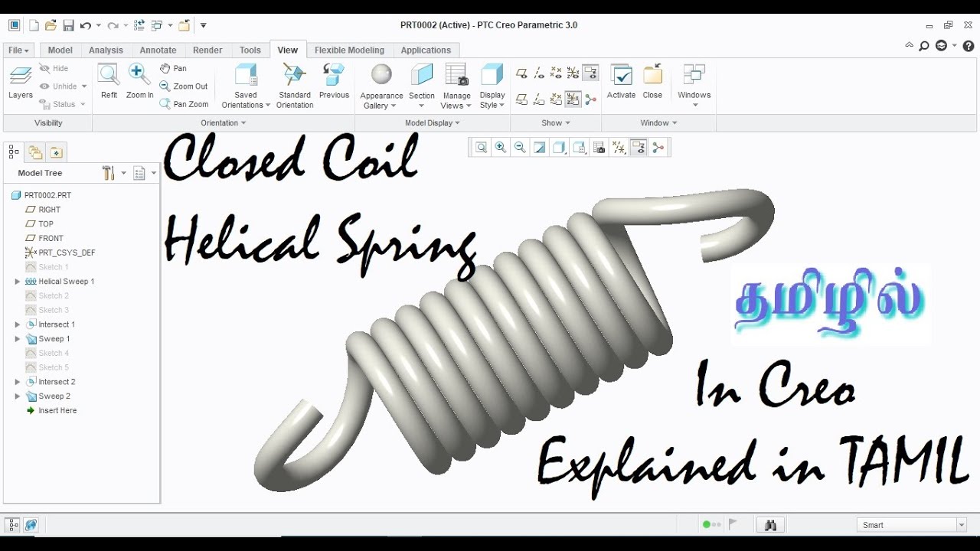Click Zoom In in the graphics toolbar

coord(501,148)
